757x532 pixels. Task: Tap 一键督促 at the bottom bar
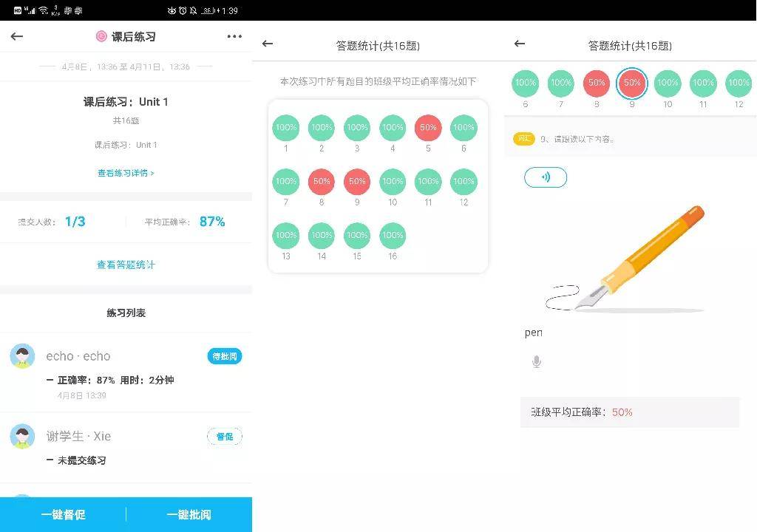click(64, 514)
